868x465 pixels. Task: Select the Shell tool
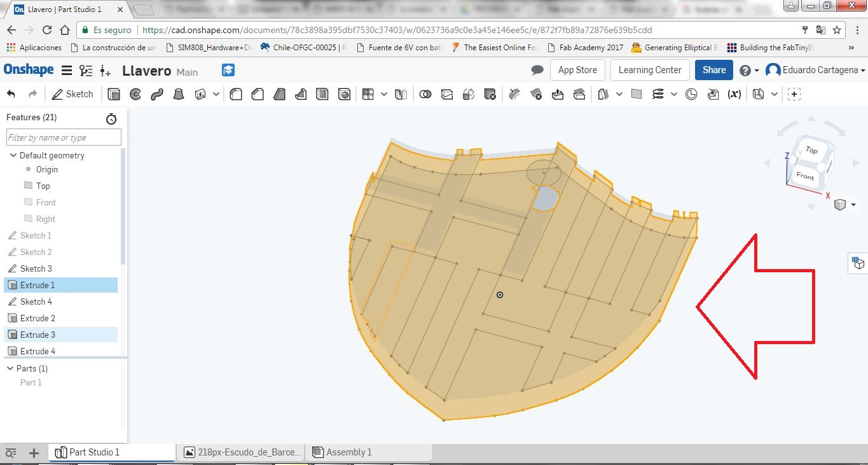click(322, 94)
